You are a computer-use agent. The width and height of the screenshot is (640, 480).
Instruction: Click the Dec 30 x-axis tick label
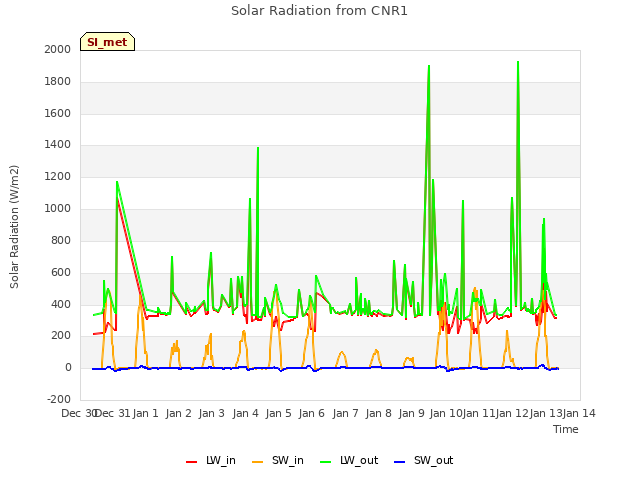(79, 413)
